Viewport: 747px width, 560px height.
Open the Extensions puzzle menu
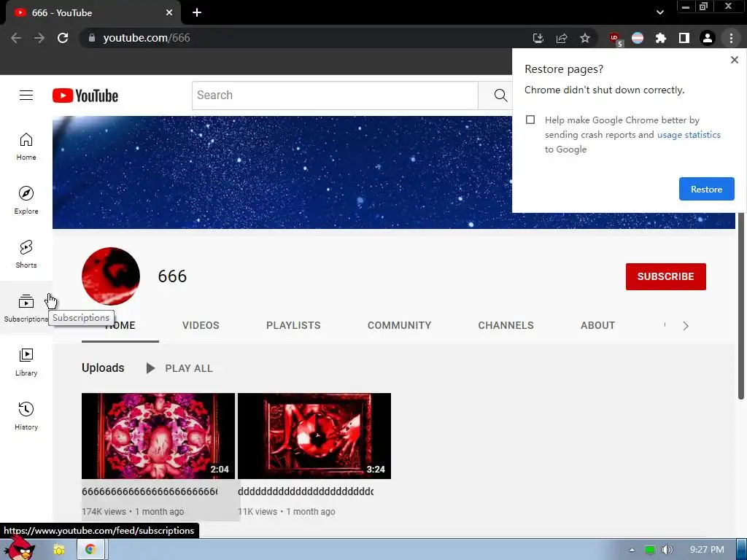[661, 38]
